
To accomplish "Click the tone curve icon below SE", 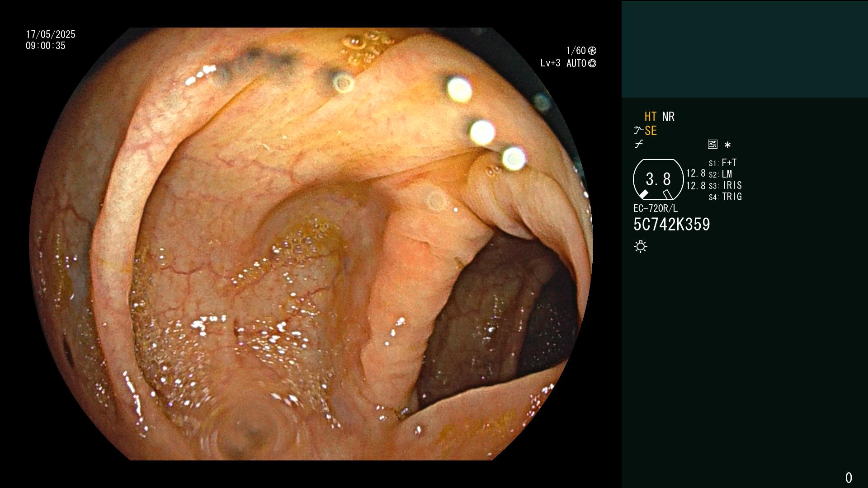I will pos(639,145).
